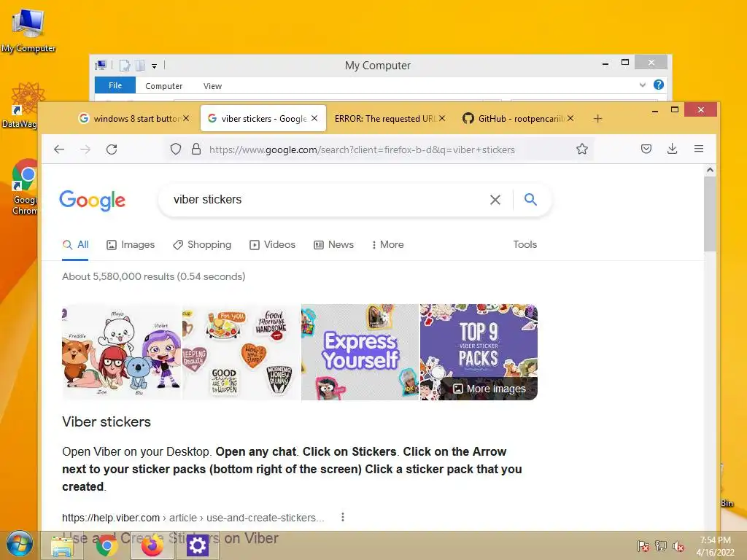This screenshot has height=560, width=747.
Task: Open the cartoon characters sticker thumbnail
Action: [122, 352]
